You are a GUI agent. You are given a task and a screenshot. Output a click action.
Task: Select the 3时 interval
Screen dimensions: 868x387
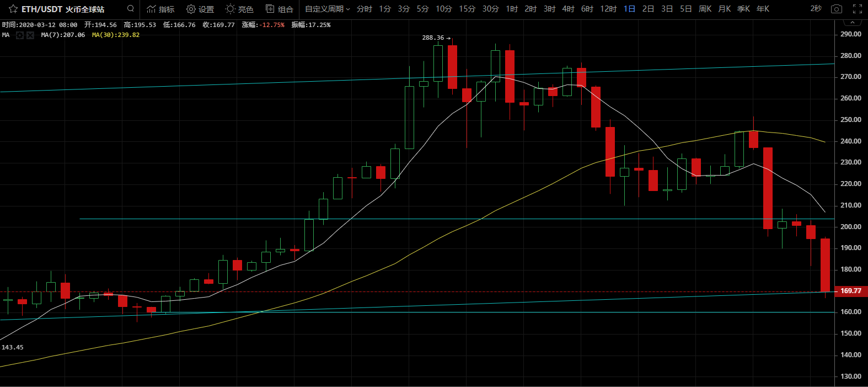pyautogui.click(x=549, y=9)
